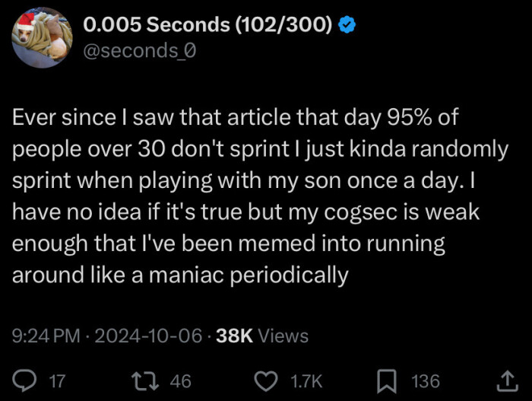This screenshot has width=532, height=401.
Task: Click the phrase "around like a maniac periodically"
Action: 179,274
